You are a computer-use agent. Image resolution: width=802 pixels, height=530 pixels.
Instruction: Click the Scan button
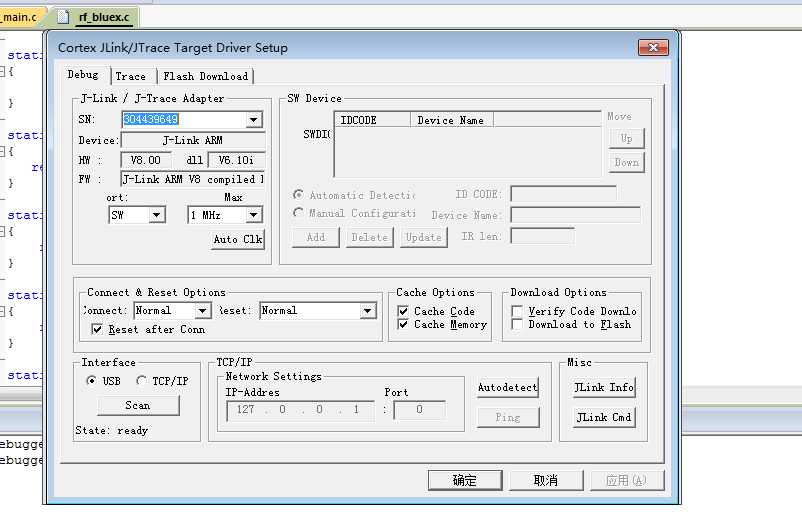click(138, 406)
